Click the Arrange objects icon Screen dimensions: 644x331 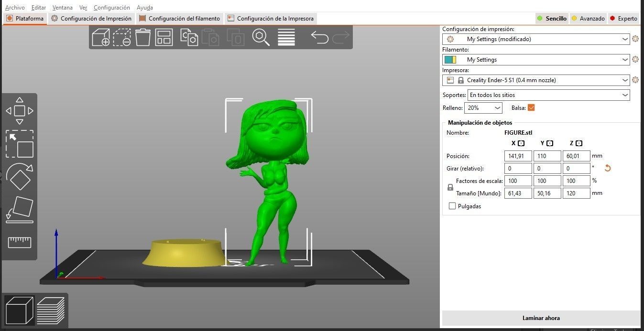(164, 37)
